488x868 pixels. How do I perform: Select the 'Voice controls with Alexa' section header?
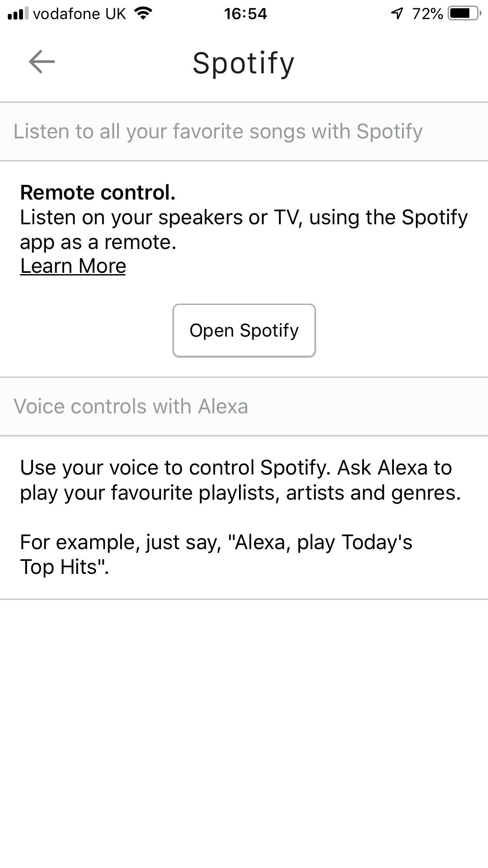click(x=131, y=406)
